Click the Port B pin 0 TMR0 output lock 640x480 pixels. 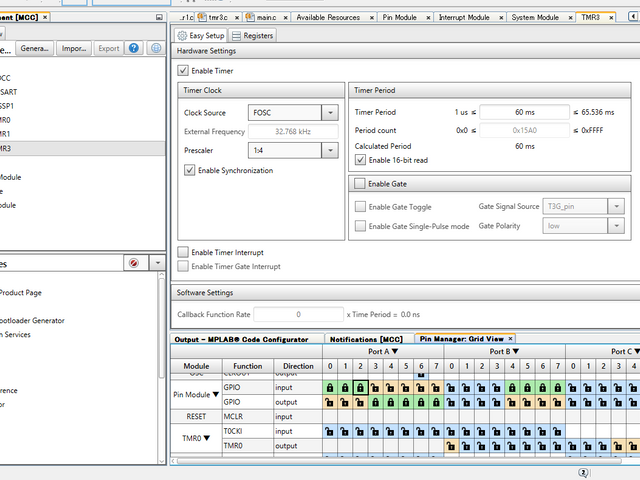[451, 445]
